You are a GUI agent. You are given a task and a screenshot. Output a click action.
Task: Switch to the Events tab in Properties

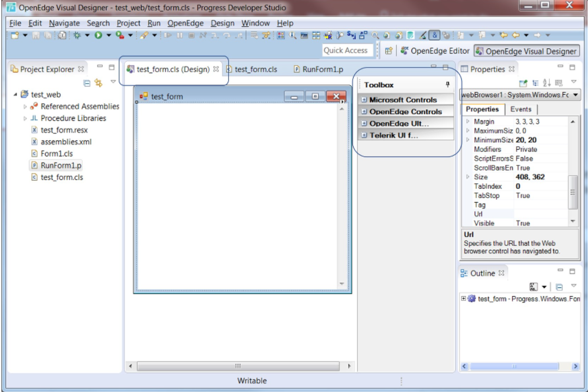pyautogui.click(x=521, y=109)
